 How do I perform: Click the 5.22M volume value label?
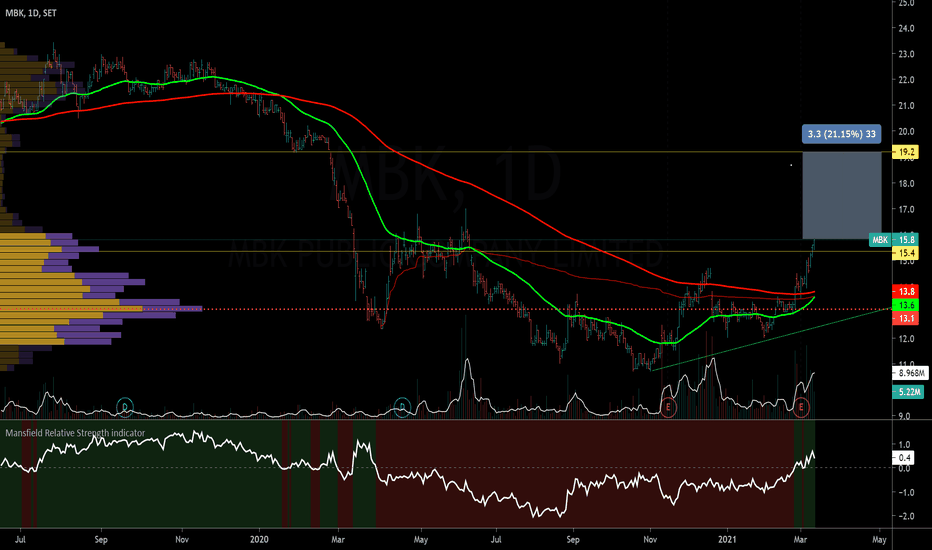[908, 392]
